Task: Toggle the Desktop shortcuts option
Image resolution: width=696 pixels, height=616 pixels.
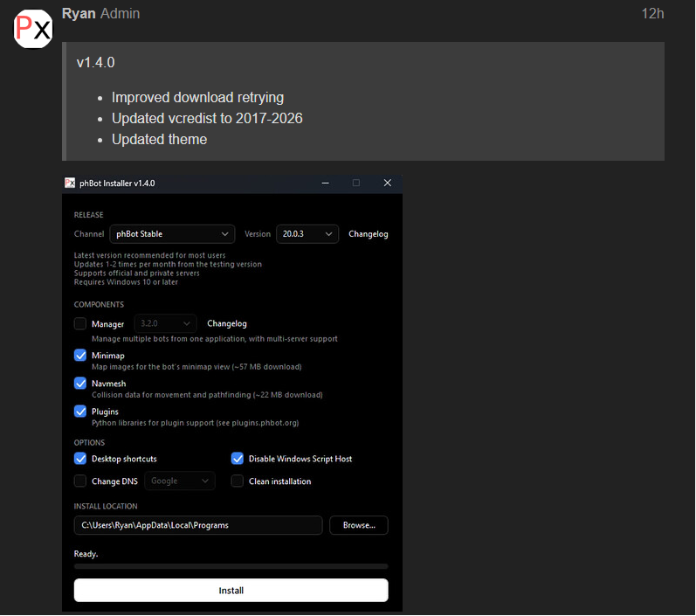Action: click(80, 459)
